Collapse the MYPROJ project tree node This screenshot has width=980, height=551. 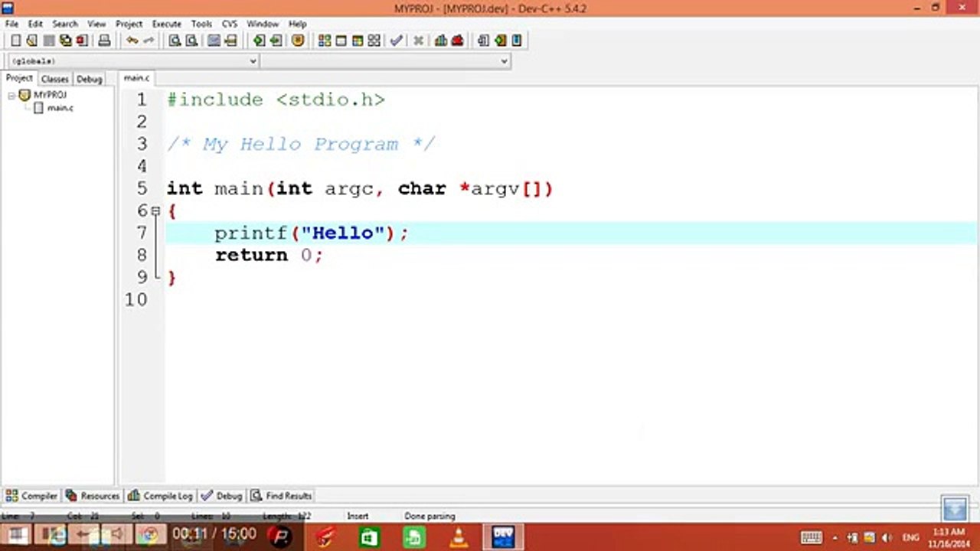coord(11,96)
